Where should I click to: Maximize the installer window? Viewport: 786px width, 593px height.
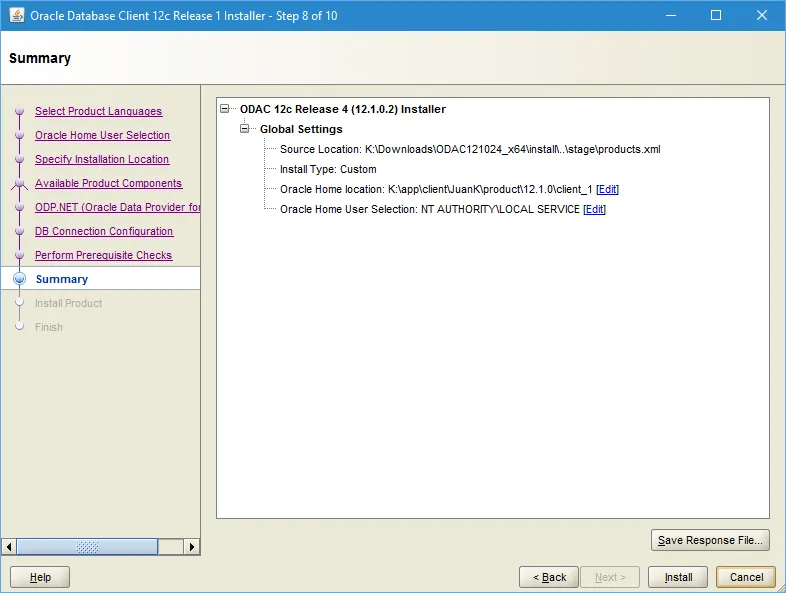point(716,16)
